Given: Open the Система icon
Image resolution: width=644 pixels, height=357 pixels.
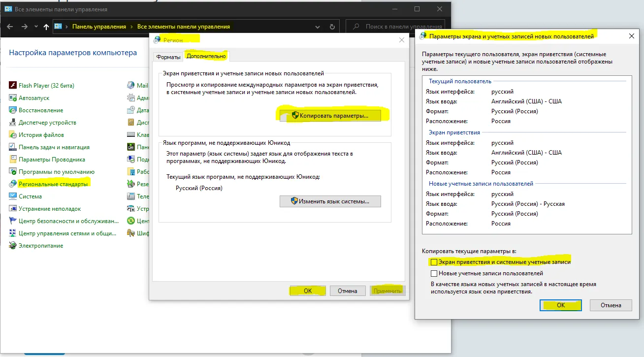Looking at the screenshot, I should 13,196.
